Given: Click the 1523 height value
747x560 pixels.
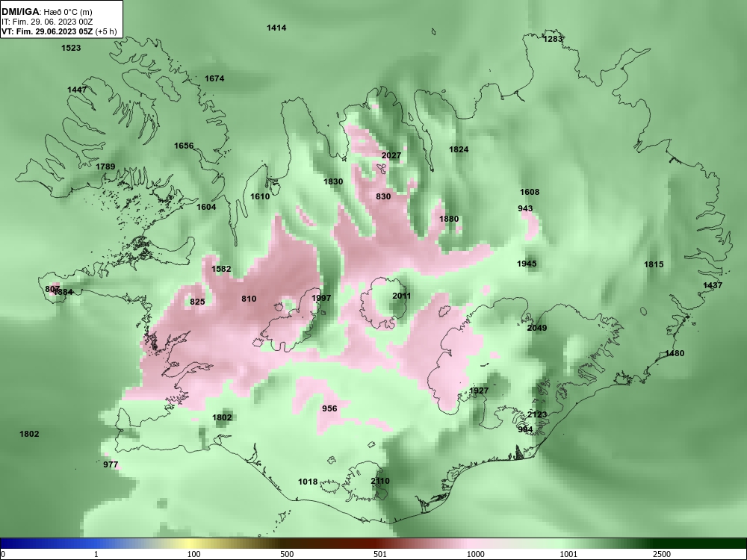Looking at the screenshot, I should coord(71,48).
